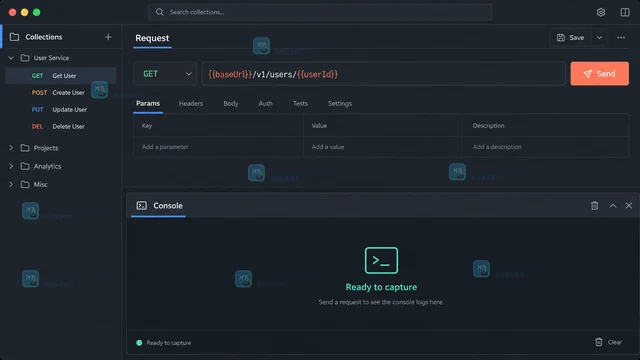This screenshot has height=360, width=640.
Task: Open the more options ellipsis menu
Action: click(x=621, y=38)
